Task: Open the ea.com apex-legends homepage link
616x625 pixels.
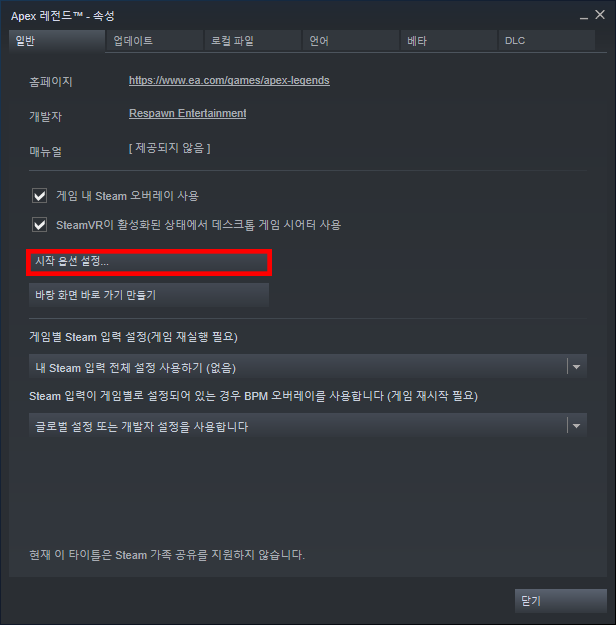Action: (x=229, y=81)
